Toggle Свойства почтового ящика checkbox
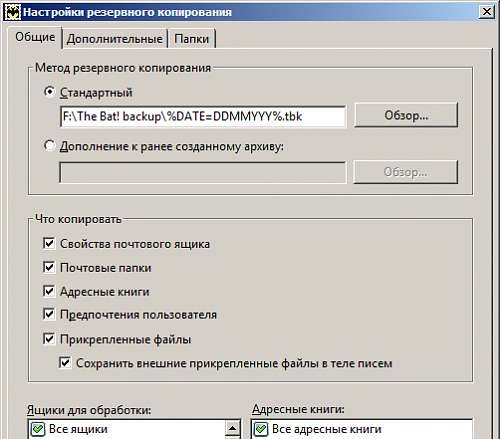The width and height of the screenshot is (500, 439). point(49,243)
